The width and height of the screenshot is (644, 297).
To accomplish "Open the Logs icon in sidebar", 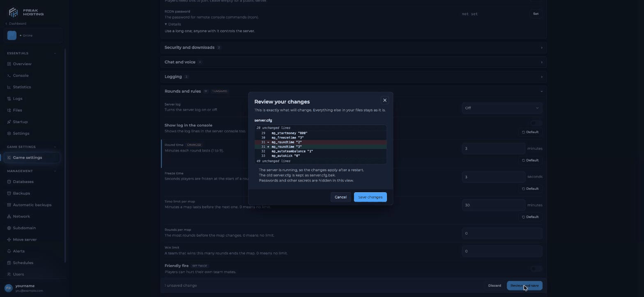I will tap(9, 99).
